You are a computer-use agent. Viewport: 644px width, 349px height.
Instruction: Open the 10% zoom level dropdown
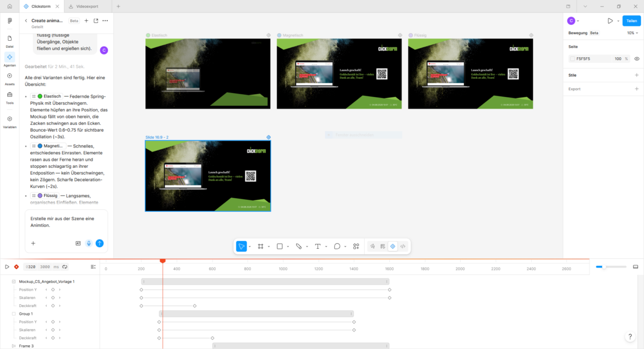pos(632,33)
